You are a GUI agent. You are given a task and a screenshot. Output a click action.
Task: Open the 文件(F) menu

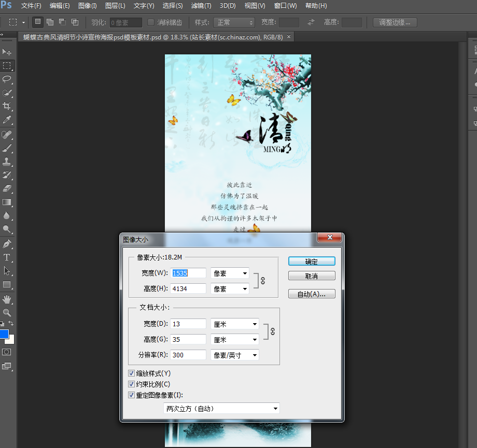coord(31,6)
